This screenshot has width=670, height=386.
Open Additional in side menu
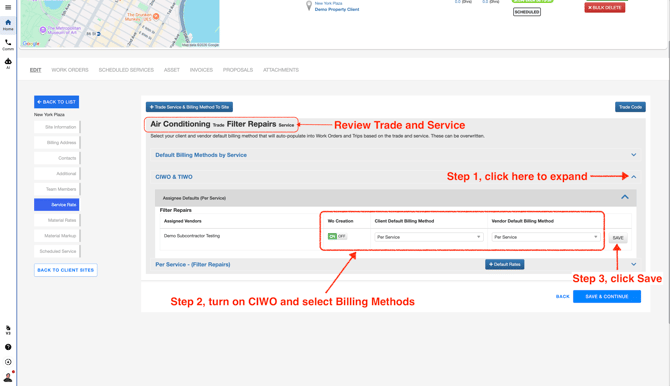57,174
